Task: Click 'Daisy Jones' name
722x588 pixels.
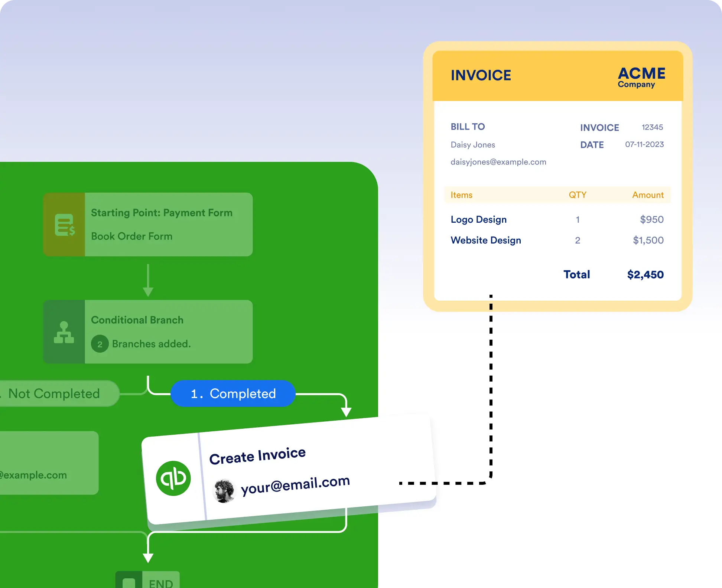Action: click(x=473, y=145)
